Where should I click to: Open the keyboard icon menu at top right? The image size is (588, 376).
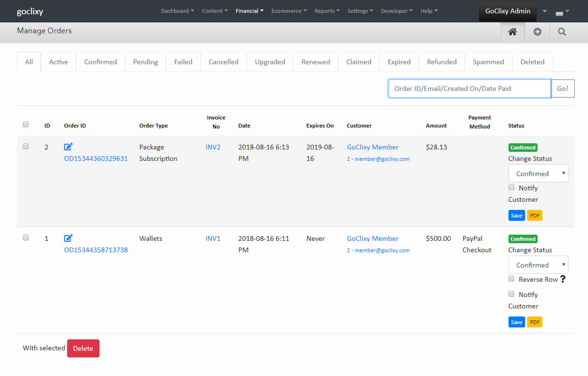click(x=562, y=12)
